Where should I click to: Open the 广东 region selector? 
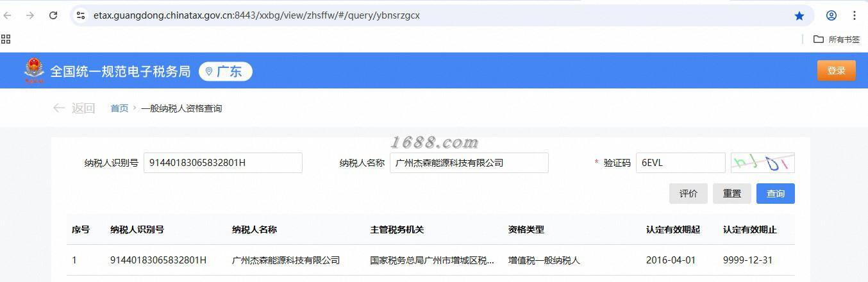[x=226, y=71]
